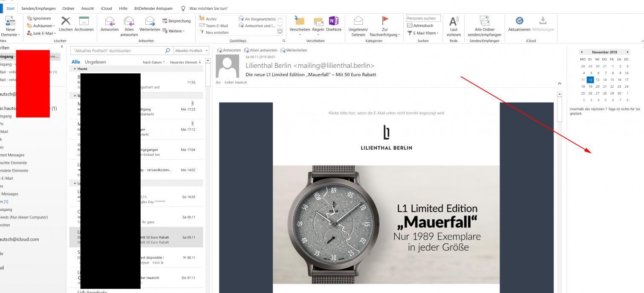This screenshot has height=293, width=644.
Task: Select the icloud.com account in folder pane
Action: click(19, 239)
